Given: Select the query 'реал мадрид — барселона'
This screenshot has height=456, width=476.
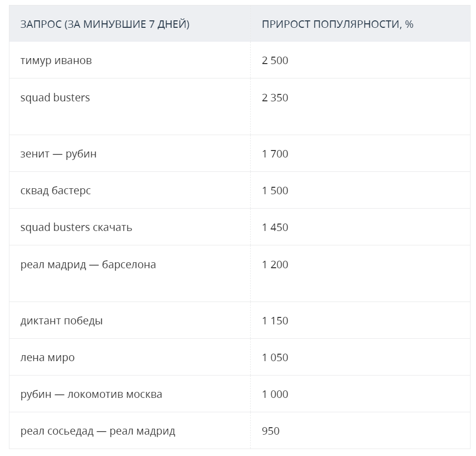Looking at the screenshot, I should [x=88, y=265].
